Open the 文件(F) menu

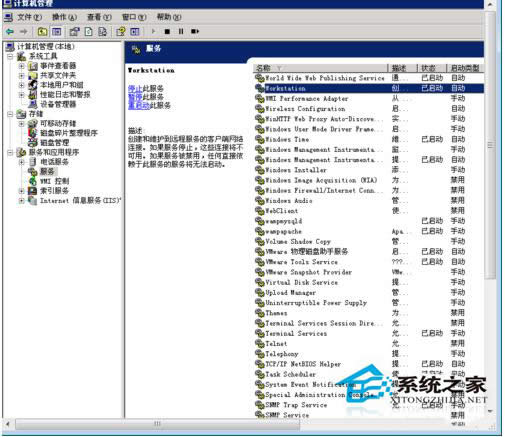click(29, 17)
